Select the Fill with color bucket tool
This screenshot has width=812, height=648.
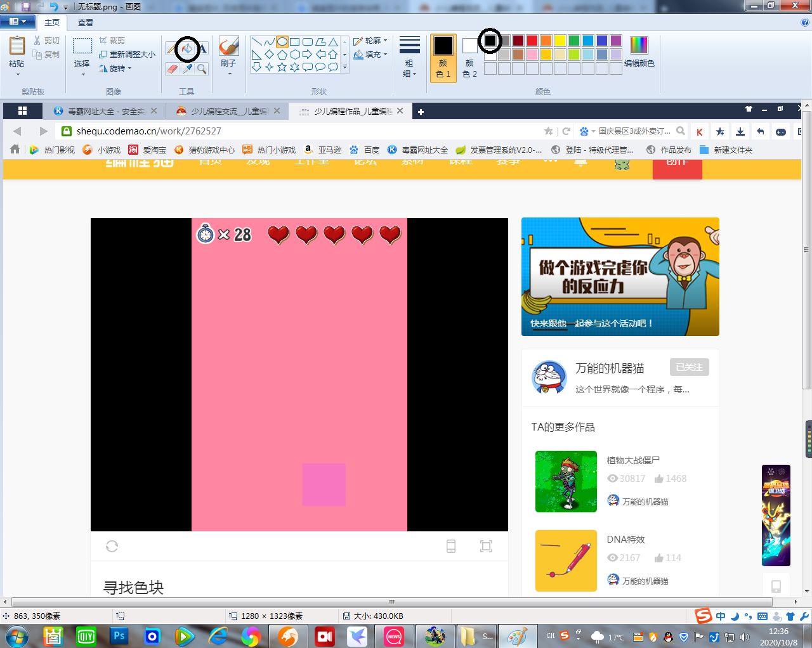187,49
